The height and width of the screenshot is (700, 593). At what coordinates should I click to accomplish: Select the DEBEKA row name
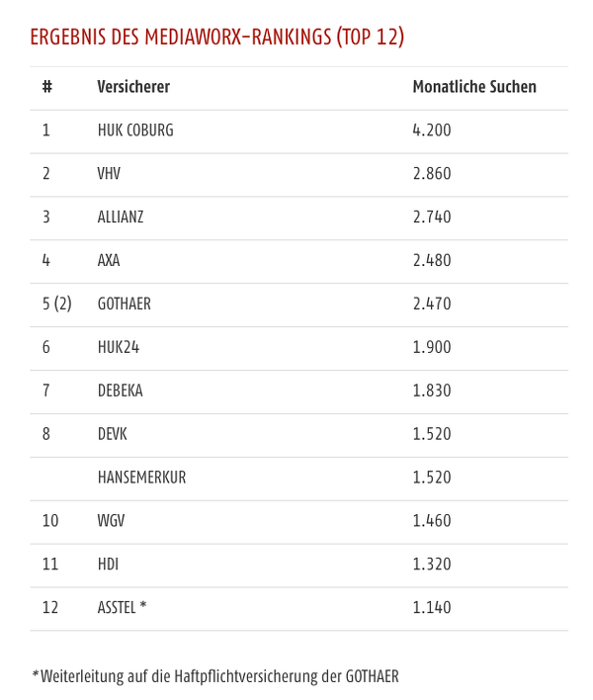(120, 391)
